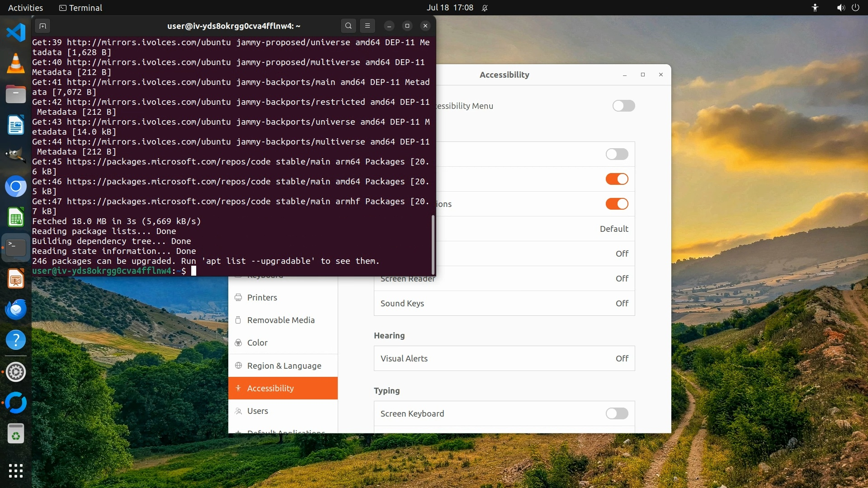Open GIMP from the dock
The width and height of the screenshot is (868, 488).
[16, 155]
